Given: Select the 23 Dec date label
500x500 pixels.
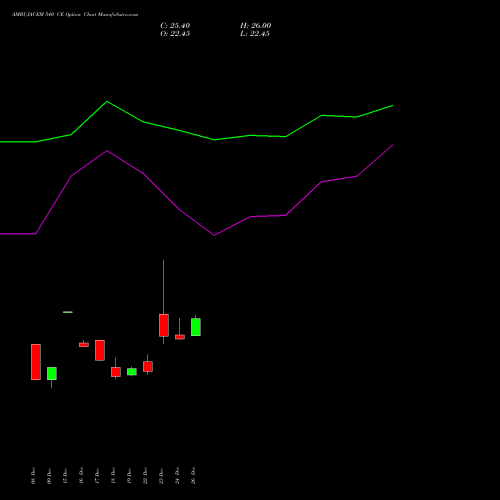Looking at the screenshot, I should [x=161, y=476].
